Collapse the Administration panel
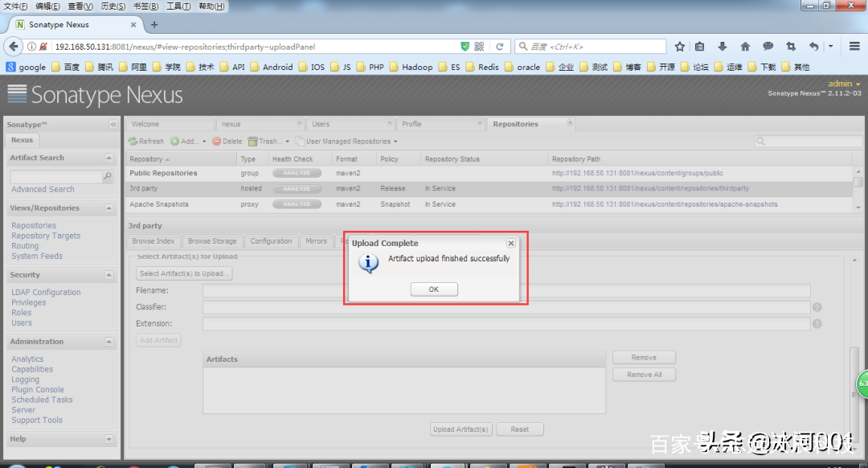Screen dimensions: 868x468 click(108, 342)
